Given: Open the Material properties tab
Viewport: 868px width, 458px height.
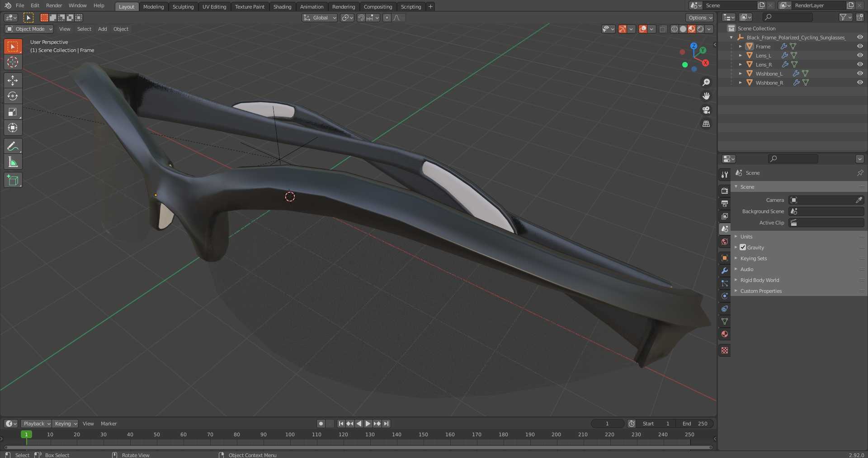Looking at the screenshot, I should pos(725,334).
